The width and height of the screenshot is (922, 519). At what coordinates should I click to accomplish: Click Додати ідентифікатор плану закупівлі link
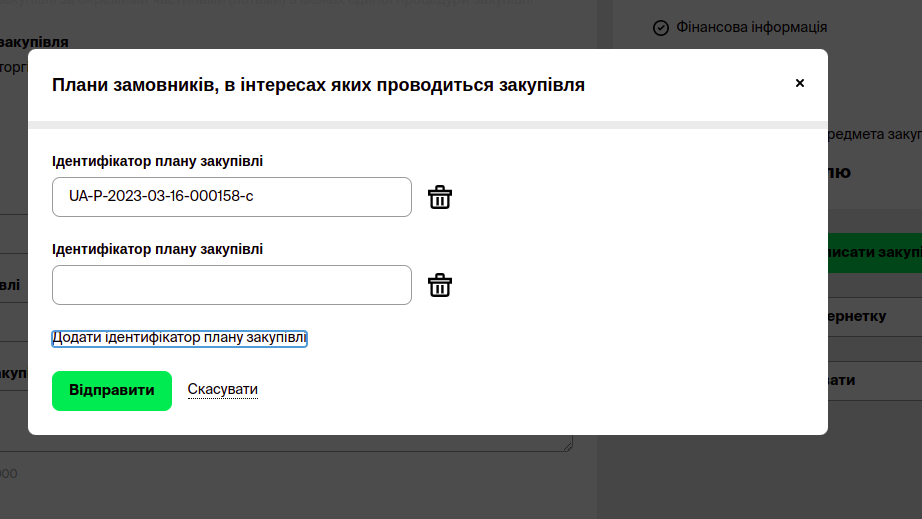[179, 339]
